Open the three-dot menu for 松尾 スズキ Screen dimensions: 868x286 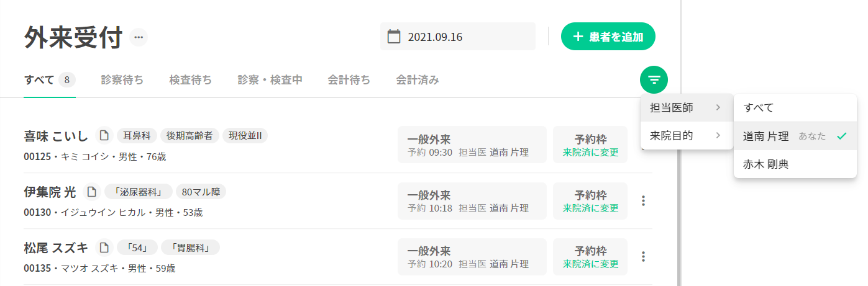[x=644, y=256]
